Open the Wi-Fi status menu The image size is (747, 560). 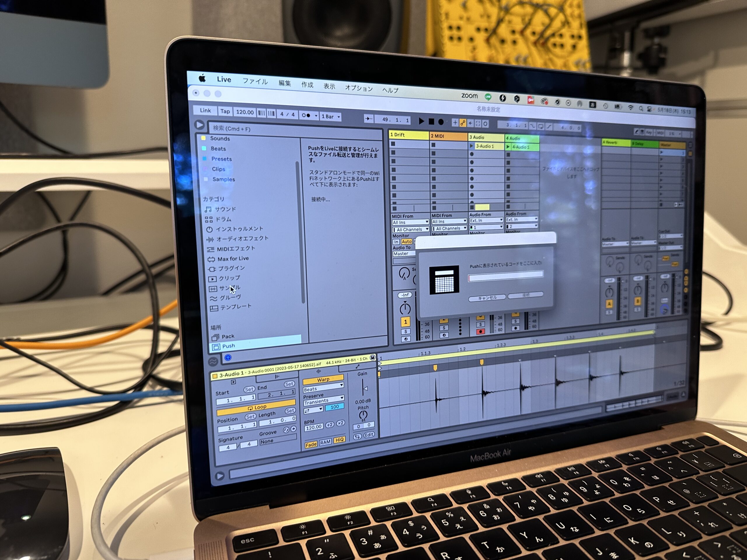click(630, 107)
